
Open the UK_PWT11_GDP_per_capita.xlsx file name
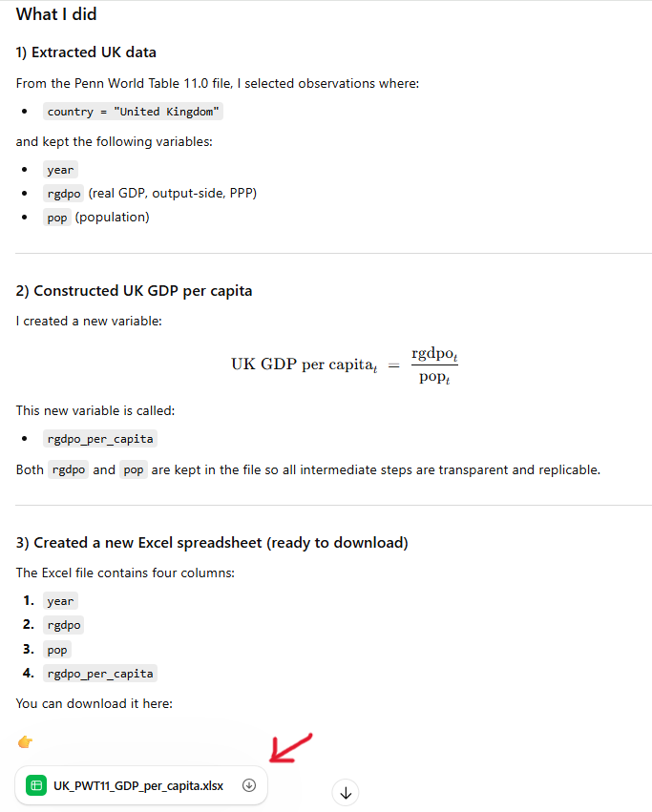coord(138,785)
